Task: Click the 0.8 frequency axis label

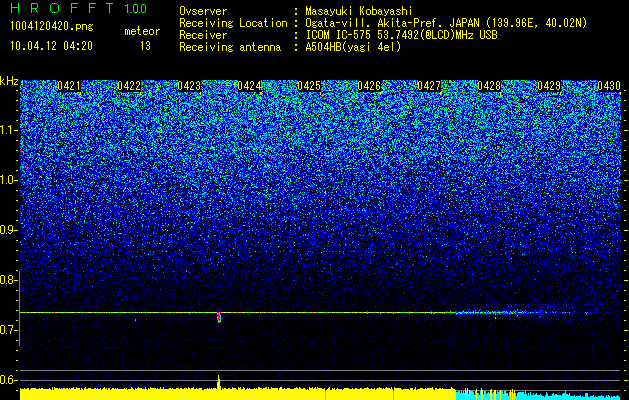Action: (8, 280)
